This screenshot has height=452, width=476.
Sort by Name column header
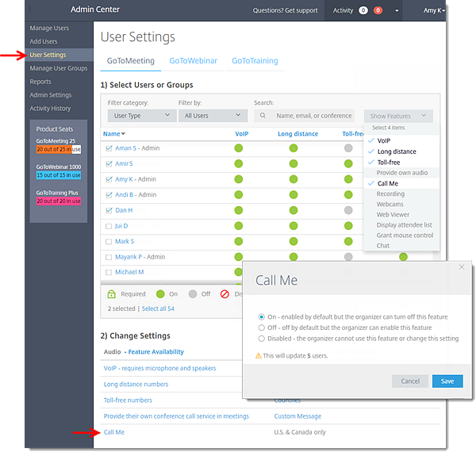tap(113, 134)
